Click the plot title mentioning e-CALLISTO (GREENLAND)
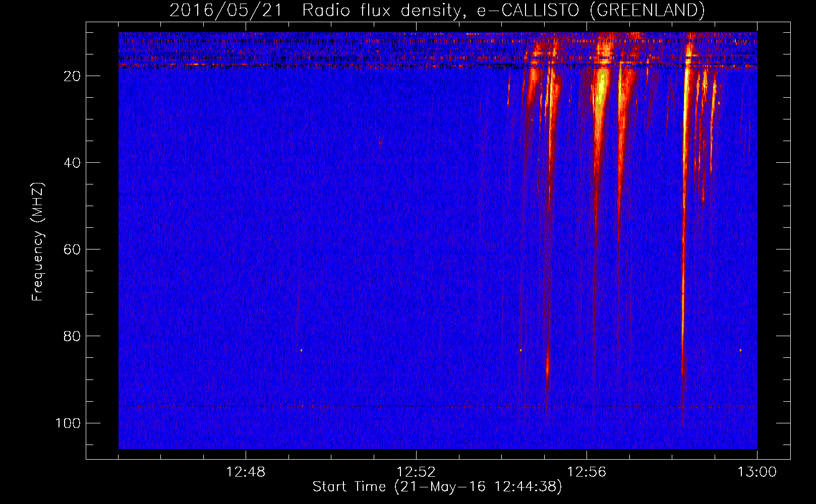Screen dimensions: 816x504 (437, 10)
